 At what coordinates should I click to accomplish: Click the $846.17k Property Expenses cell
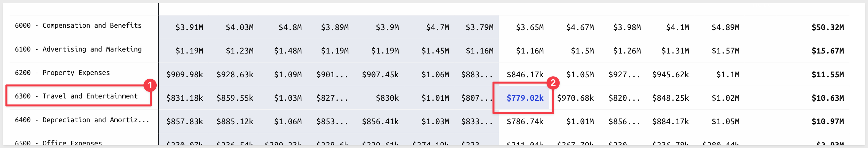(x=525, y=75)
